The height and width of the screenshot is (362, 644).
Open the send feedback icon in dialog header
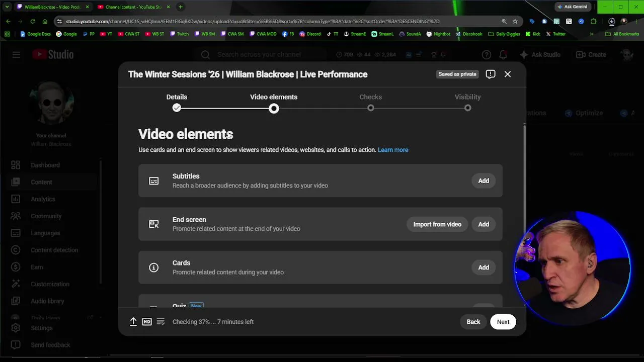click(491, 74)
